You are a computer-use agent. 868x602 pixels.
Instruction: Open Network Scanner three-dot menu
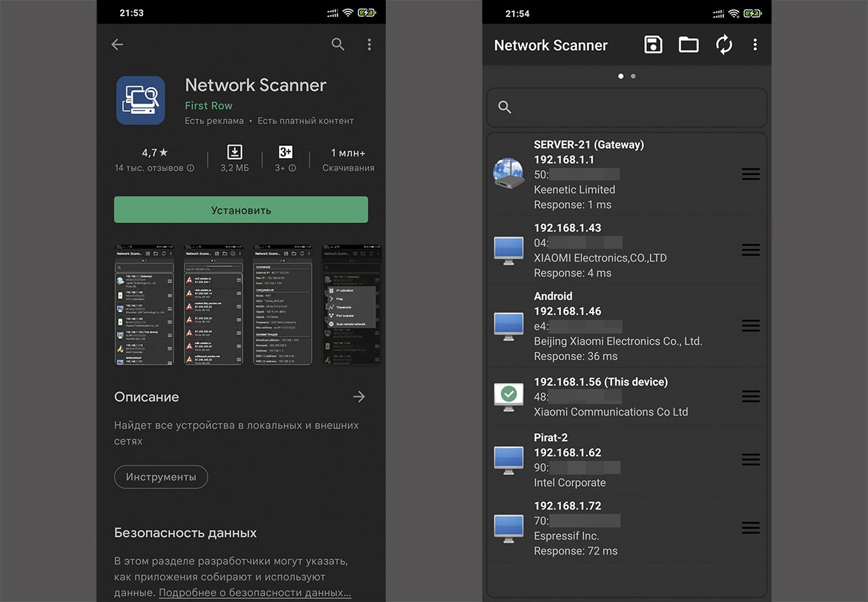click(x=755, y=45)
